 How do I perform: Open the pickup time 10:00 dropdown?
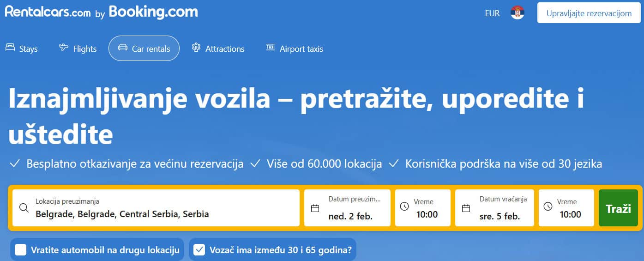(x=423, y=208)
